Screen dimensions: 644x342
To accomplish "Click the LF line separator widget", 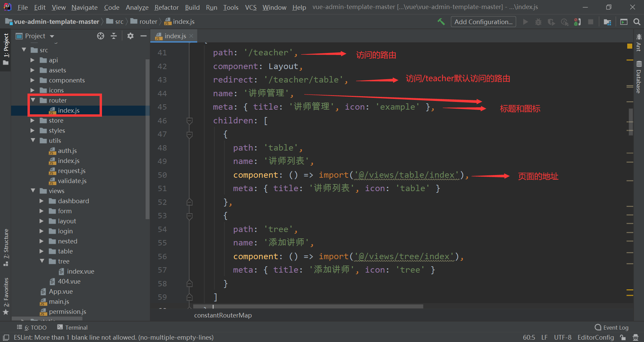I will [544, 337].
